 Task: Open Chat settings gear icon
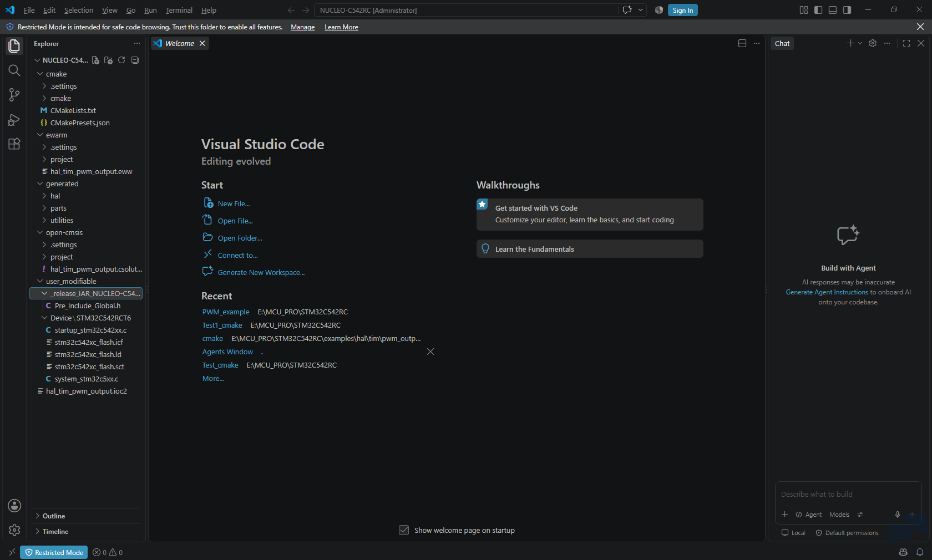click(873, 43)
